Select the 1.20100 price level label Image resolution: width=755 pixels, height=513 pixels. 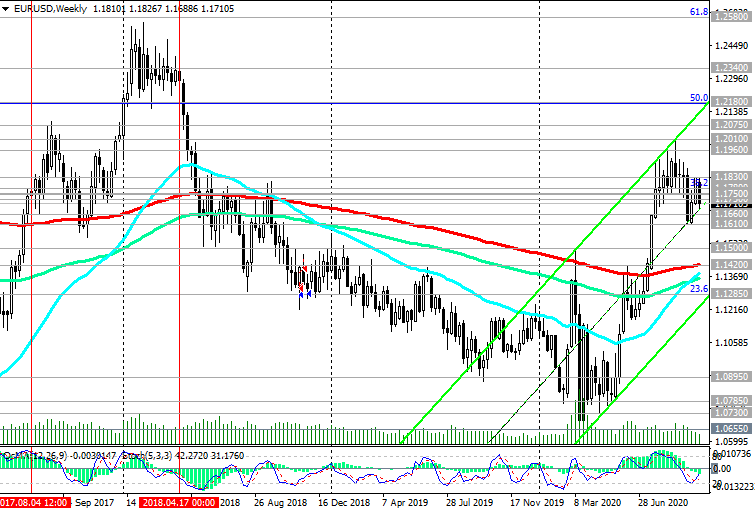click(732, 139)
